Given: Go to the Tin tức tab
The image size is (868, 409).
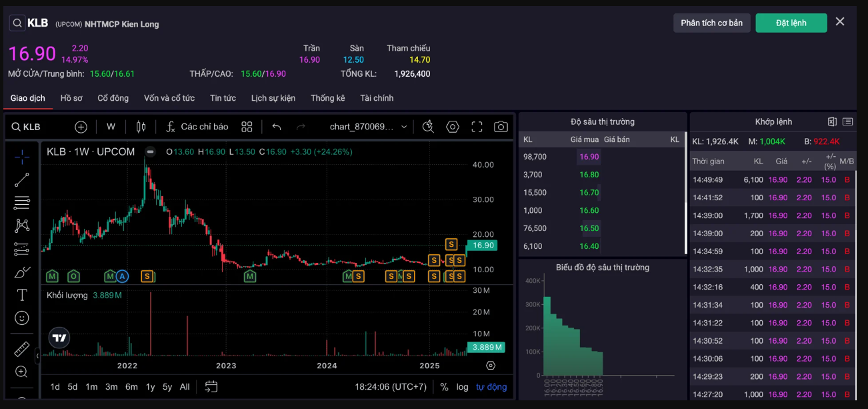Looking at the screenshot, I should tap(223, 98).
